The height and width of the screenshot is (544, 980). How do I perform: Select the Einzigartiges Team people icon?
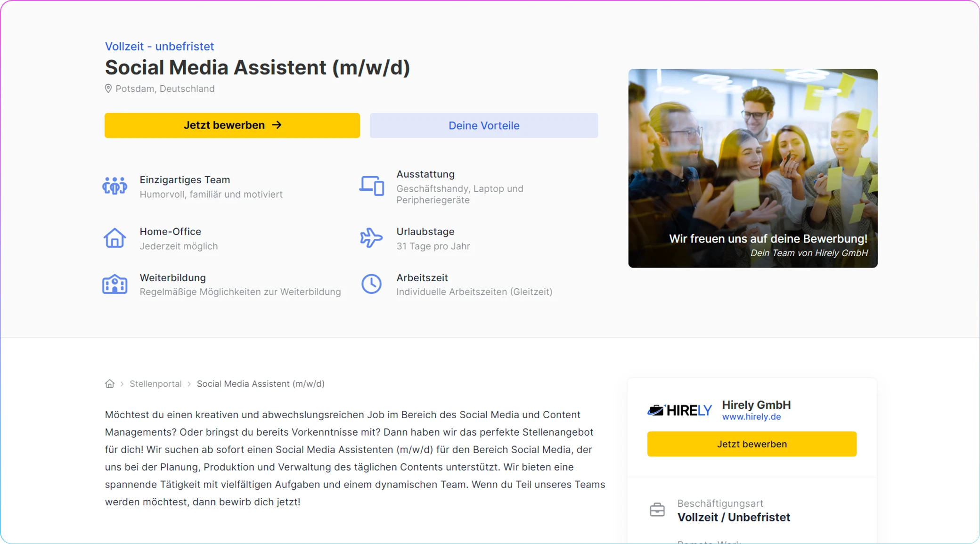click(114, 186)
